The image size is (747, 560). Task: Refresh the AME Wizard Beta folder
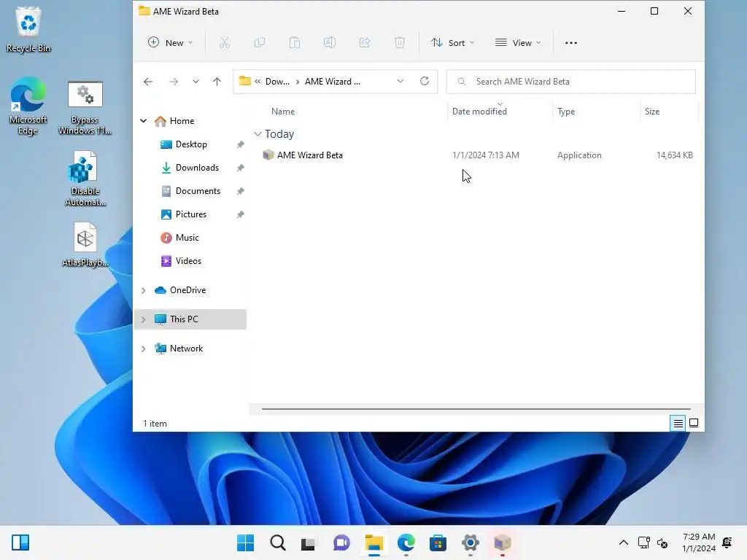(x=425, y=81)
